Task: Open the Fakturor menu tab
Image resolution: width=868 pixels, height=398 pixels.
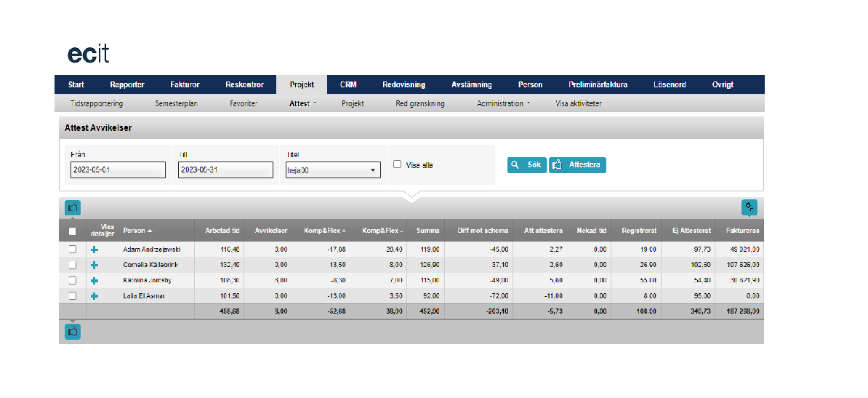Action: click(185, 85)
